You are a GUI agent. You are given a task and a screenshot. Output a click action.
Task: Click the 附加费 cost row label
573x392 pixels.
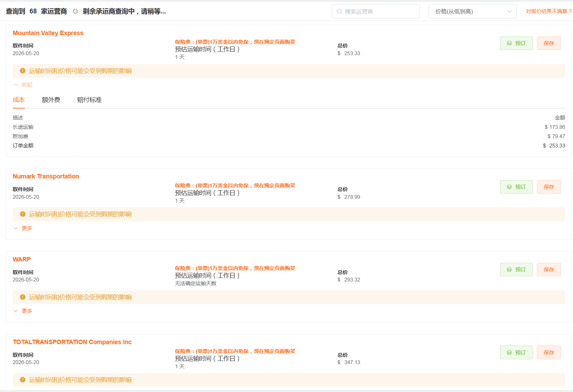20,136
